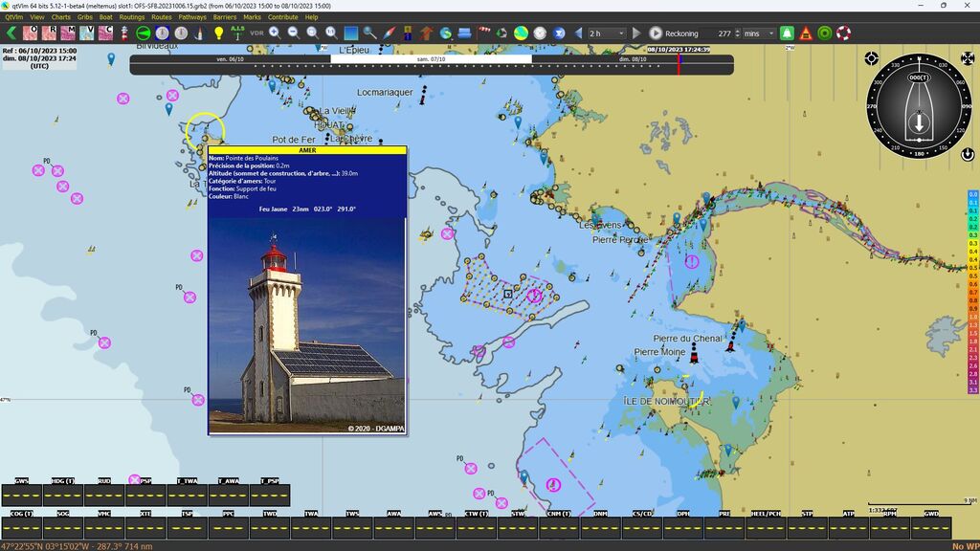The height and width of the screenshot is (551, 980).
Task: Open the 2 h time step dropdown
Action: pyautogui.click(x=606, y=33)
